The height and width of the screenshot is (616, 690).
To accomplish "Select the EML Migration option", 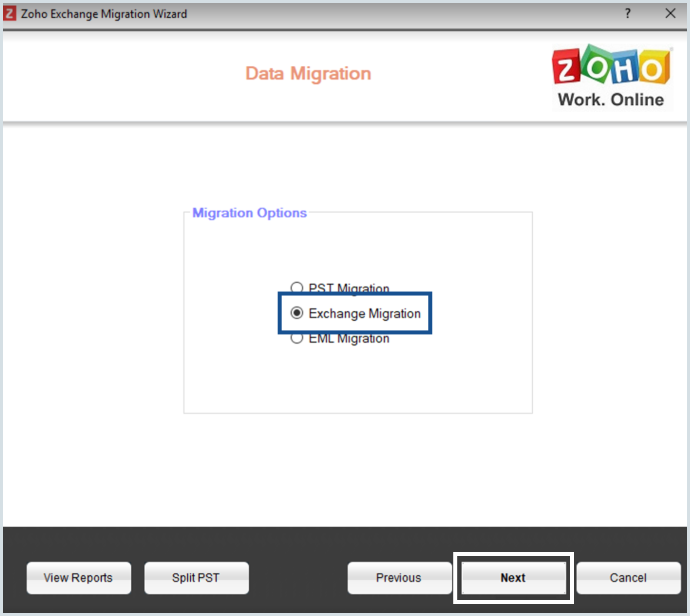I will (298, 338).
